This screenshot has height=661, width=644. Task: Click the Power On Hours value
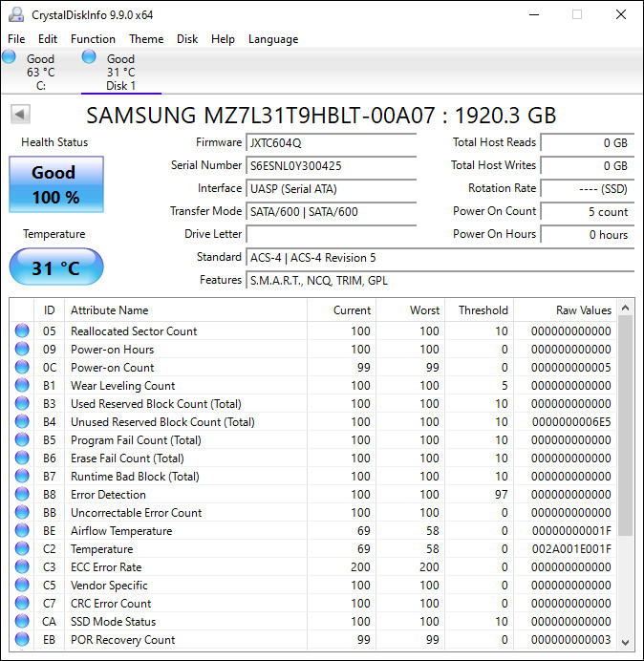(587, 234)
